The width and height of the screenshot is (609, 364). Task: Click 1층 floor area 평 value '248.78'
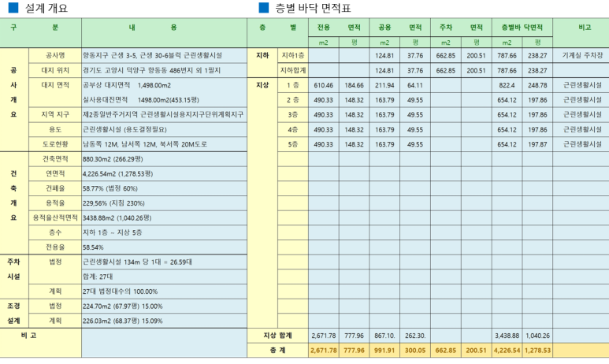pyautogui.click(x=537, y=85)
